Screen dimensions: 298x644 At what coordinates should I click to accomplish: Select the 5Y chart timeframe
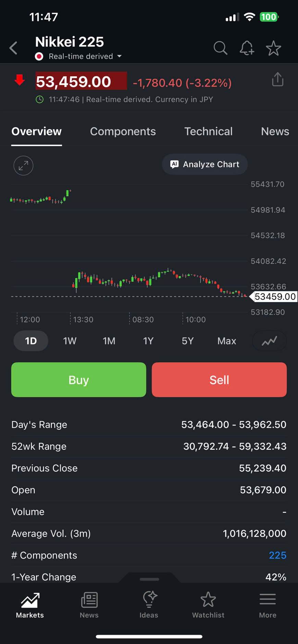click(x=187, y=341)
